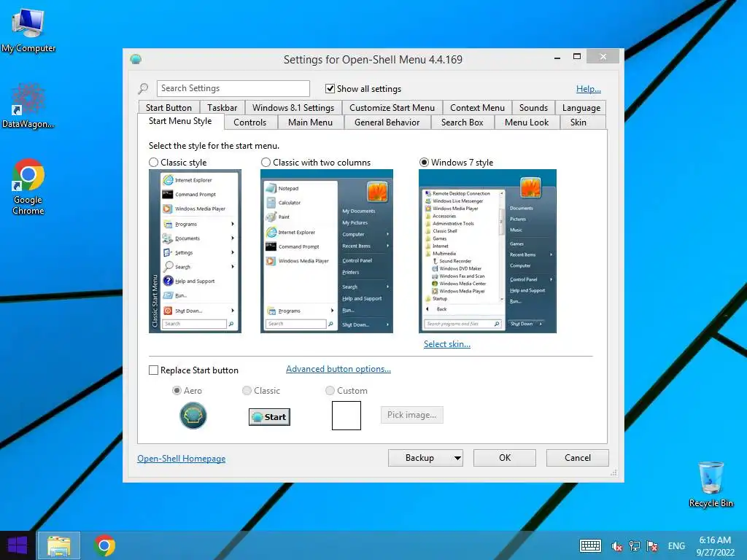Open My Computer desktop icon
747x560 pixels.
pyautogui.click(x=28, y=30)
